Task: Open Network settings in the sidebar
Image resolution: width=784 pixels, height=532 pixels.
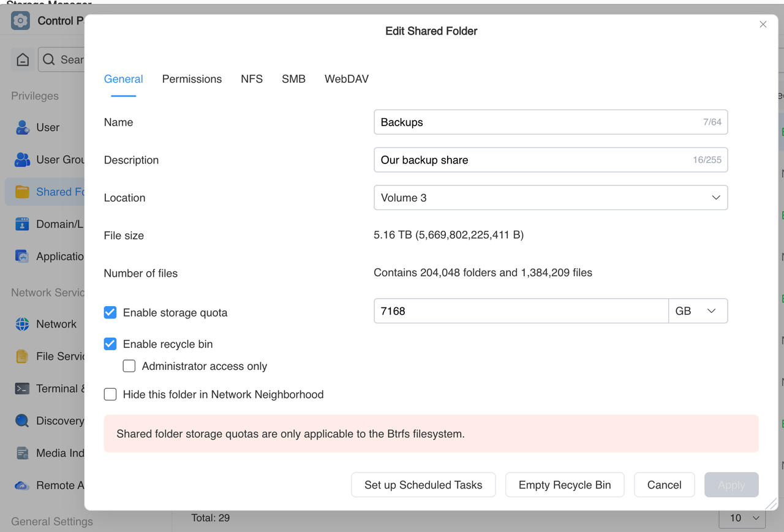Action: (x=44, y=324)
